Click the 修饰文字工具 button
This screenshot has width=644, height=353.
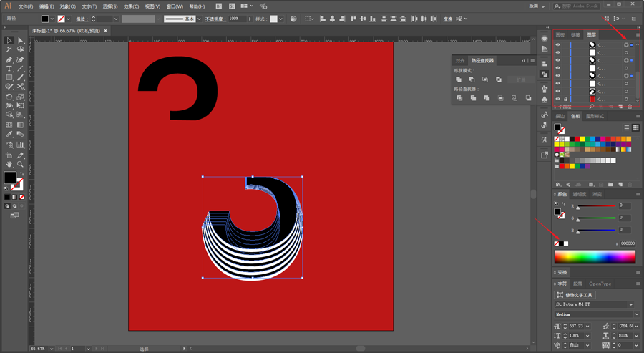(x=575, y=295)
